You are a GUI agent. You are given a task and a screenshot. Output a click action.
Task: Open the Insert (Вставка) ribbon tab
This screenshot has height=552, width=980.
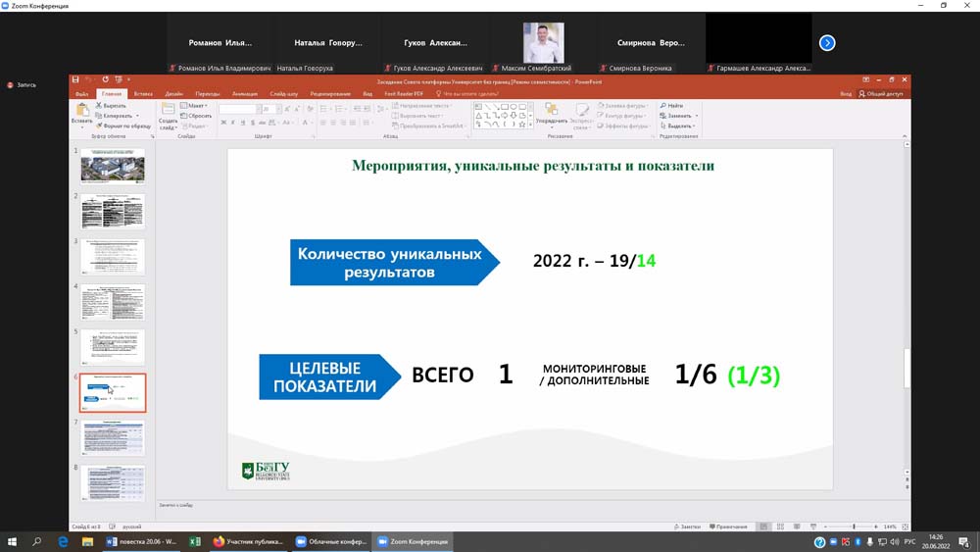point(143,94)
